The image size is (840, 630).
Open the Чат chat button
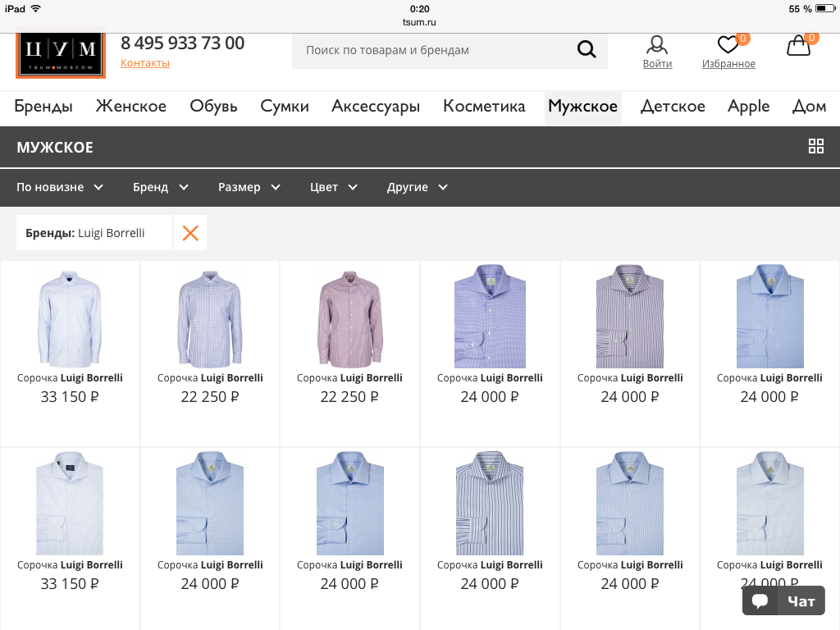pyautogui.click(x=783, y=600)
